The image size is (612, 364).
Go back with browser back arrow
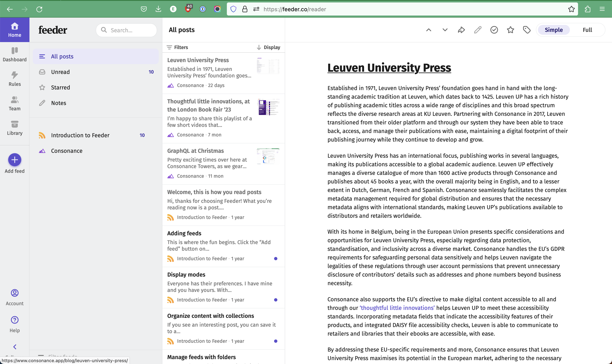[10, 9]
